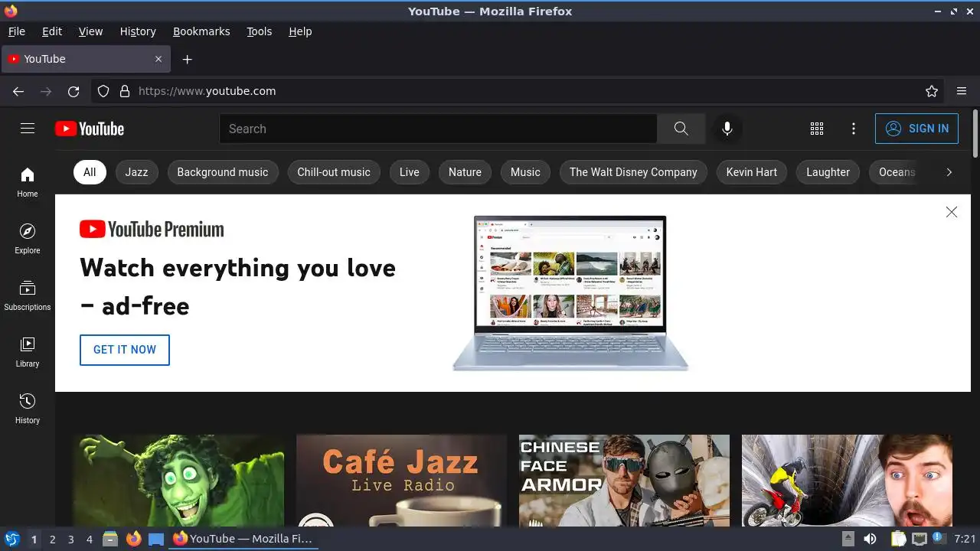The width and height of the screenshot is (980, 551).
Task: Click the address bar URL
Action: pyautogui.click(x=207, y=91)
